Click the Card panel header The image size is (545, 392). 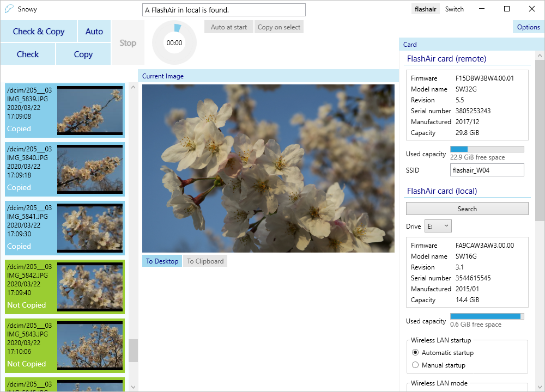(471, 45)
